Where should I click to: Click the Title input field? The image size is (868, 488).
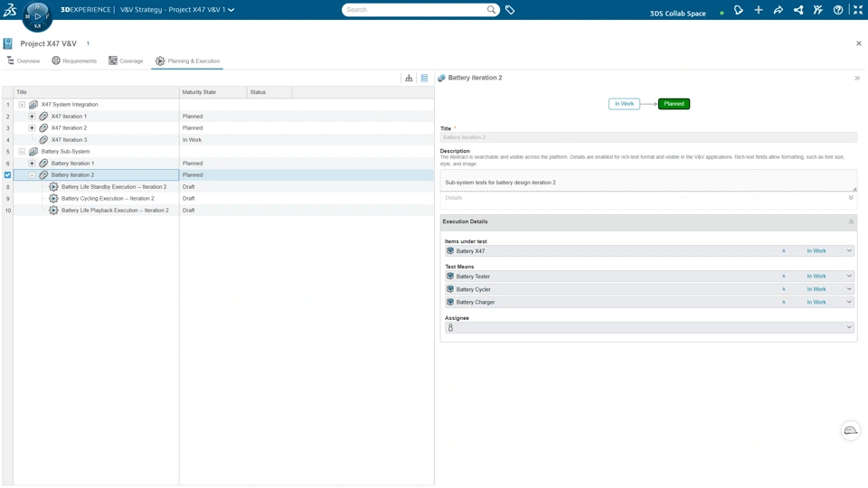(648, 137)
